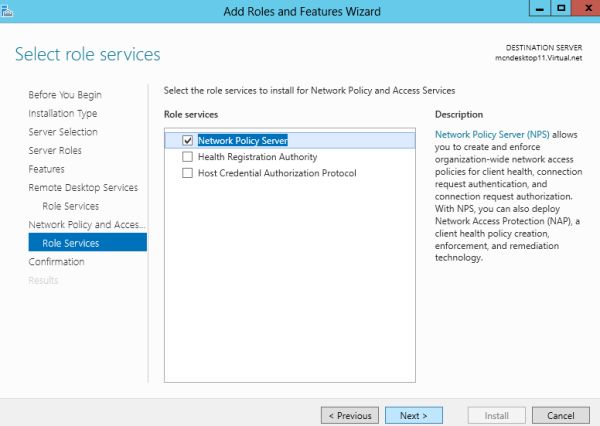The height and width of the screenshot is (426, 600).
Task: Go to the Before You Begin step
Action: coord(65,95)
